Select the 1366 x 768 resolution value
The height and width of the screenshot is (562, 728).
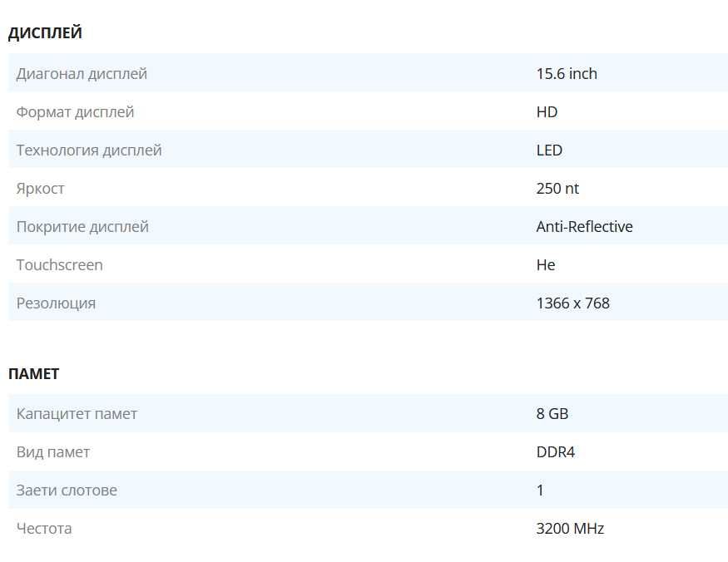coord(572,303)
